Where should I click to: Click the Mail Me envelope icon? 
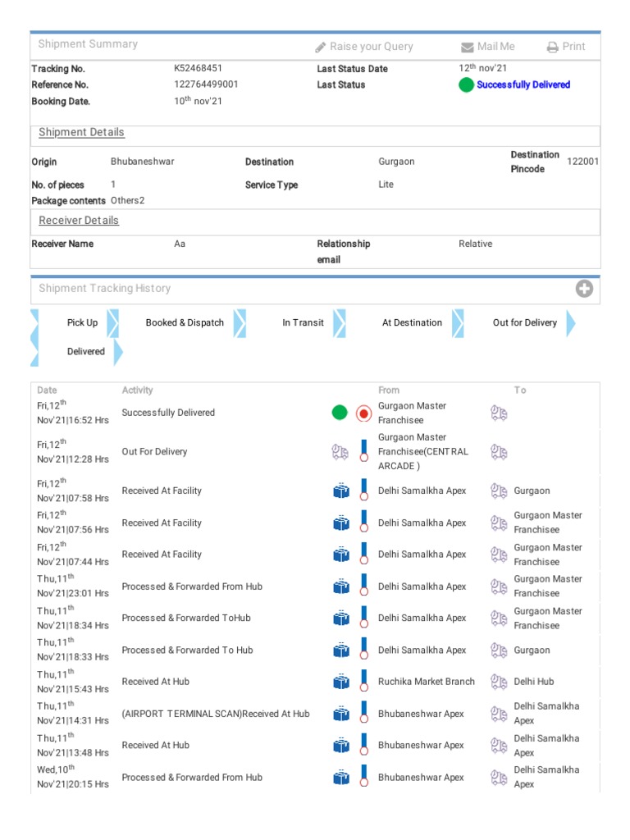(x=468, y=48)
